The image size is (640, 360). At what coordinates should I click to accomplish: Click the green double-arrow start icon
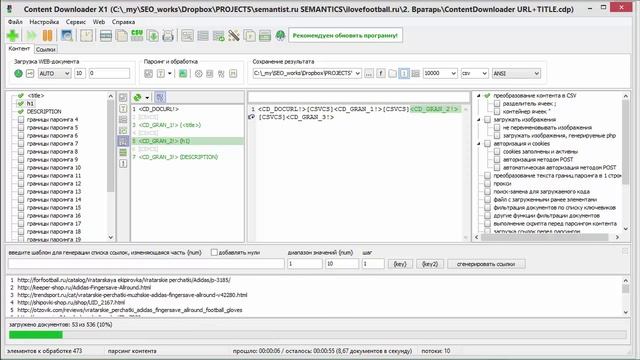[x=31, y=36]
